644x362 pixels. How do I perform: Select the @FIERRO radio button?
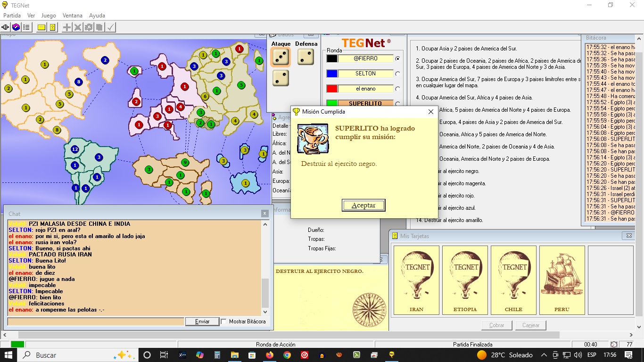(397, 59)
